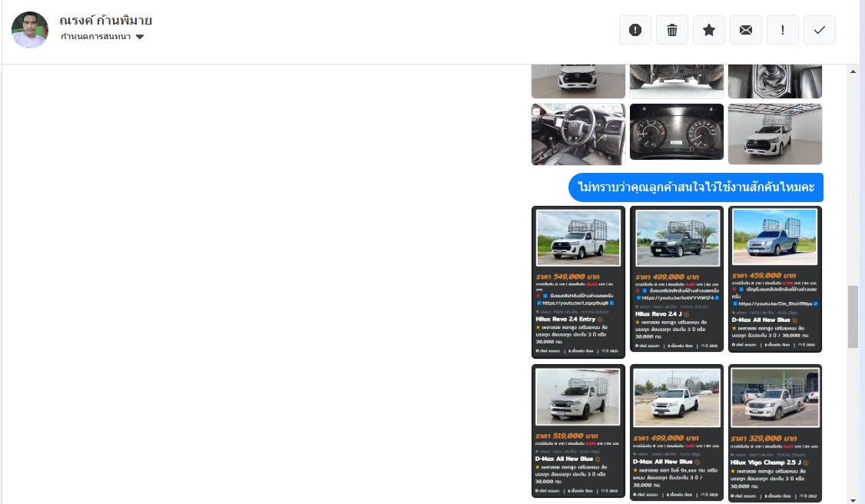Click the scrollbar down arrow
Viewport: 865px width, 504px height.
click(853, 499)
